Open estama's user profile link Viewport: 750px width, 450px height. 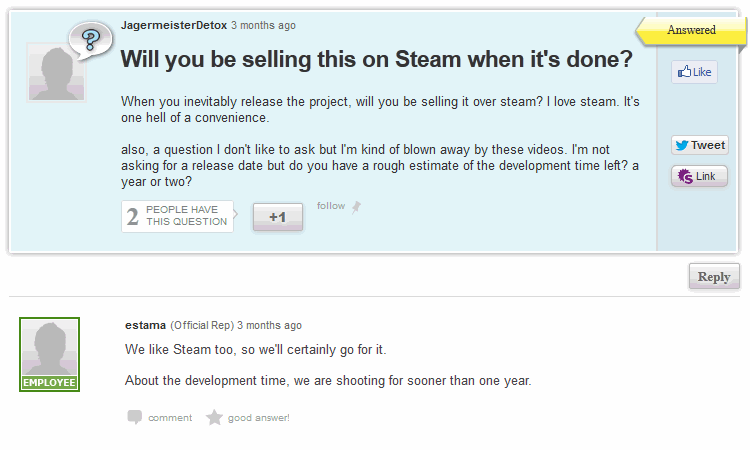click(x=145, y=325)
